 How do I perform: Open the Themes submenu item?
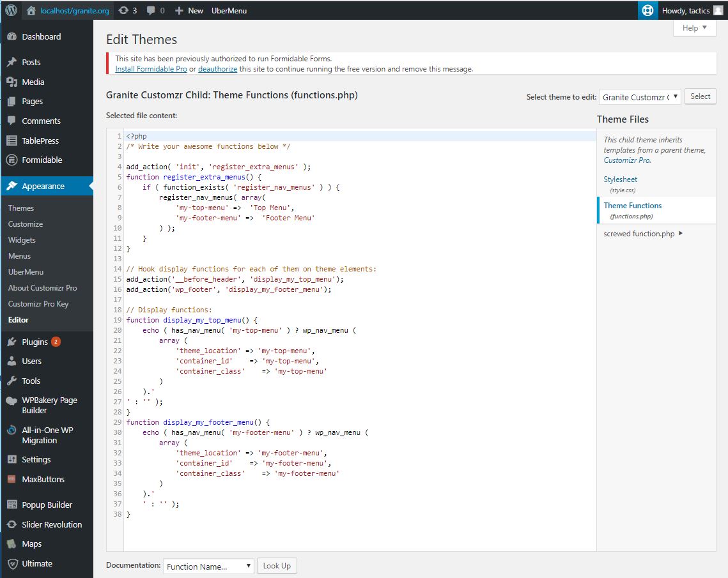21,208
